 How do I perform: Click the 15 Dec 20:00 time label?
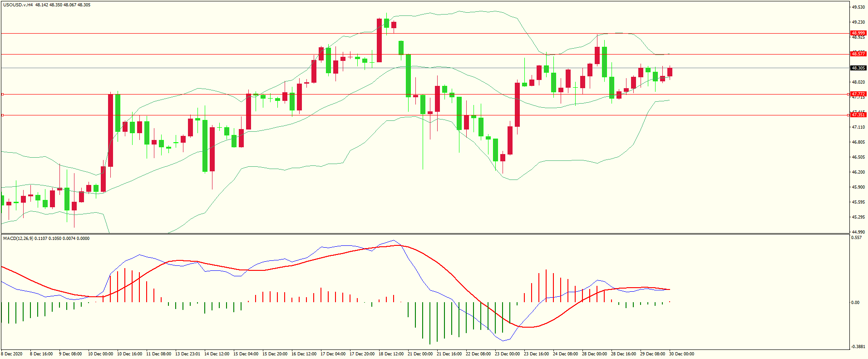(x=275, y=354)
